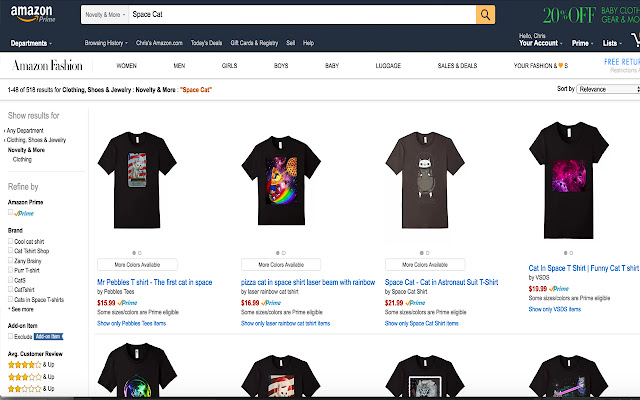Viewport: 640px width, 400px height.
Task: Check the Amazon Prime filter checkbox
Action: pyautogui.click(x=10, y=213)
